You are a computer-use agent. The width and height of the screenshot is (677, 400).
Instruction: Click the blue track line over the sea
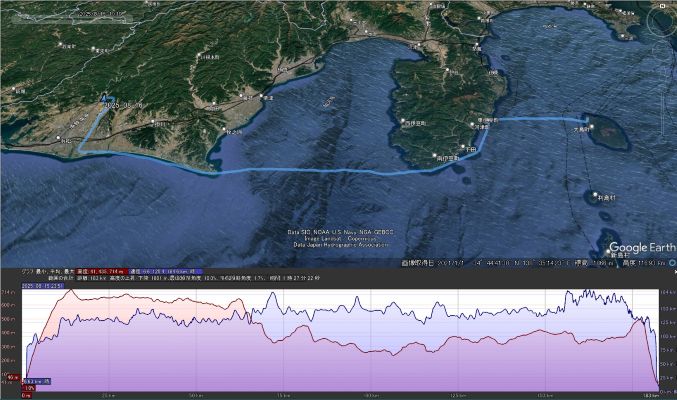tap(330, 172)
